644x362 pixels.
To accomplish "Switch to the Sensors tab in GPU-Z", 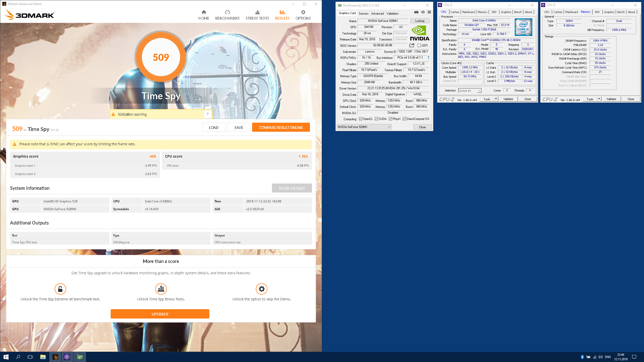I will coord(364,14).
